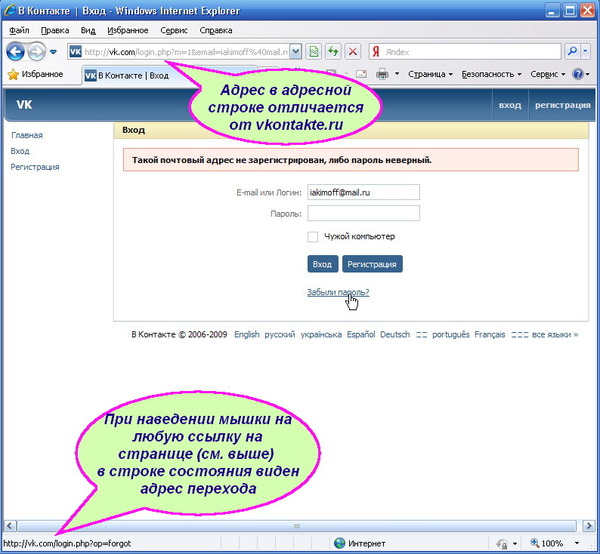Image resolution: width=600 pixels, height=554 pixels.
Task: Refresh the page with green arrows button
Action: tap(333, 52)
